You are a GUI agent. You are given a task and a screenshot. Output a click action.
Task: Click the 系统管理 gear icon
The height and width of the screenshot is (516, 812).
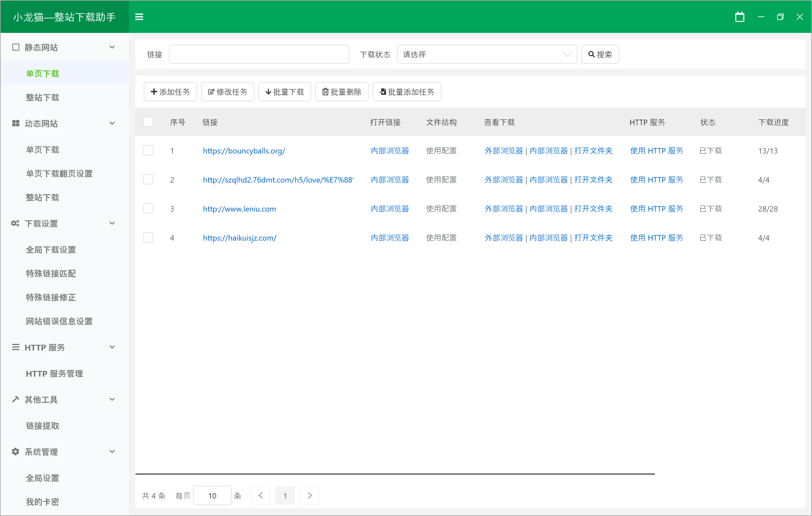(15, 451)
